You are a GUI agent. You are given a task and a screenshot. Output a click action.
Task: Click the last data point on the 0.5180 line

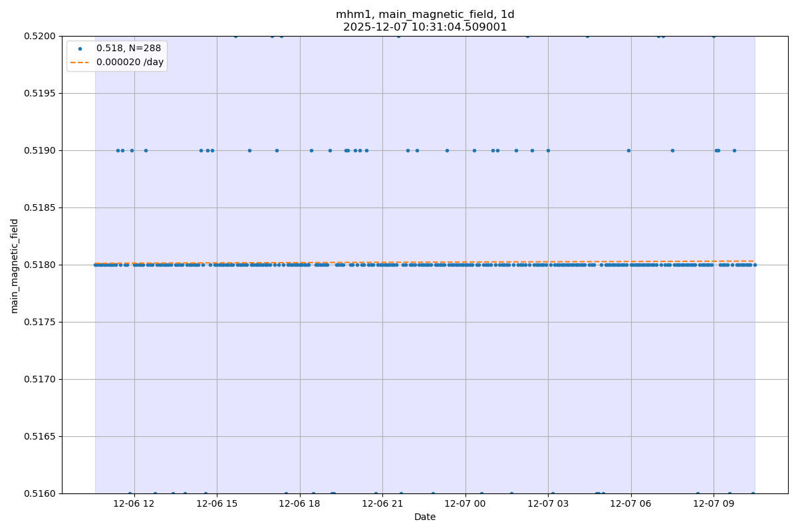(x=755, y=265)
